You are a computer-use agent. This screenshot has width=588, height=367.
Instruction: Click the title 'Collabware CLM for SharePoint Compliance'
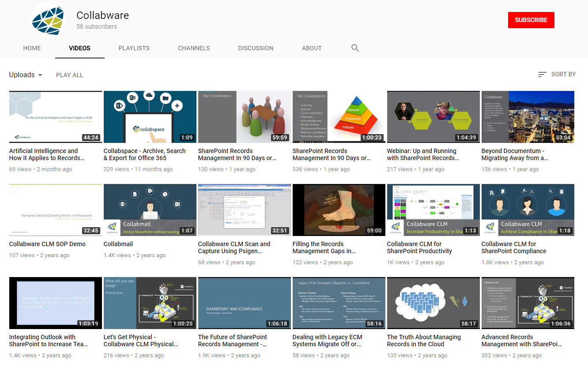[514, 247]
